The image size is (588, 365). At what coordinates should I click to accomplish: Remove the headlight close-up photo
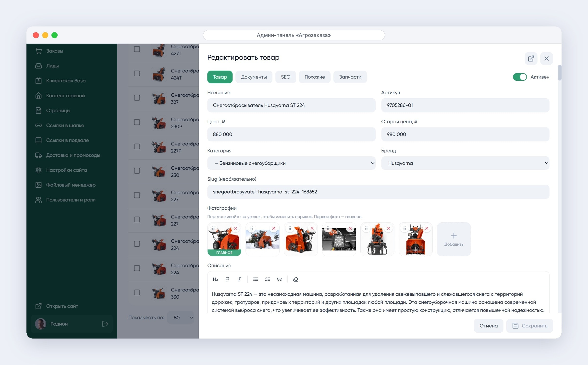350,228
